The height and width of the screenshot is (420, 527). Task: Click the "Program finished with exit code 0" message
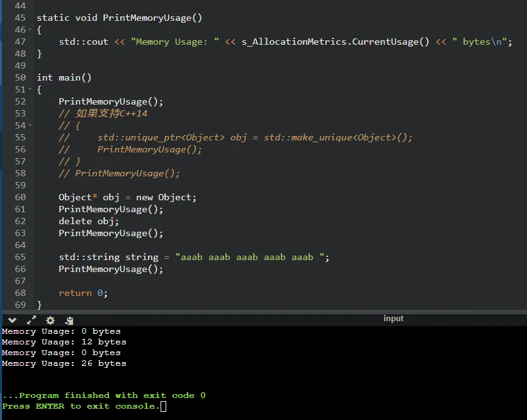104,395
